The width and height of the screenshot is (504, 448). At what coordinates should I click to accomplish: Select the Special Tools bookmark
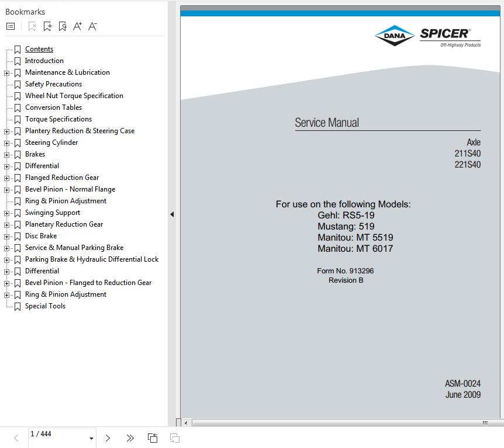(x=46, y=306)
